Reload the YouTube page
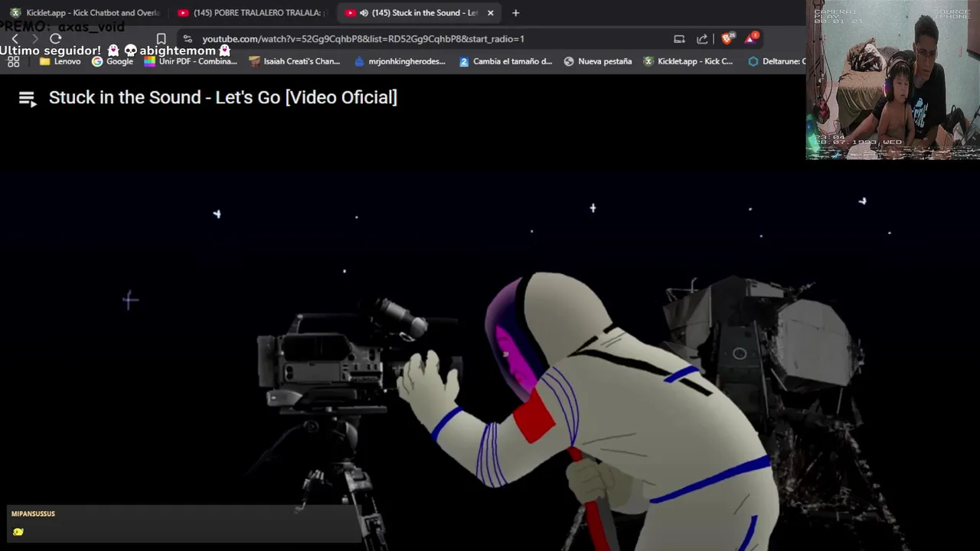Screen dimensions: 980x551 55,39
